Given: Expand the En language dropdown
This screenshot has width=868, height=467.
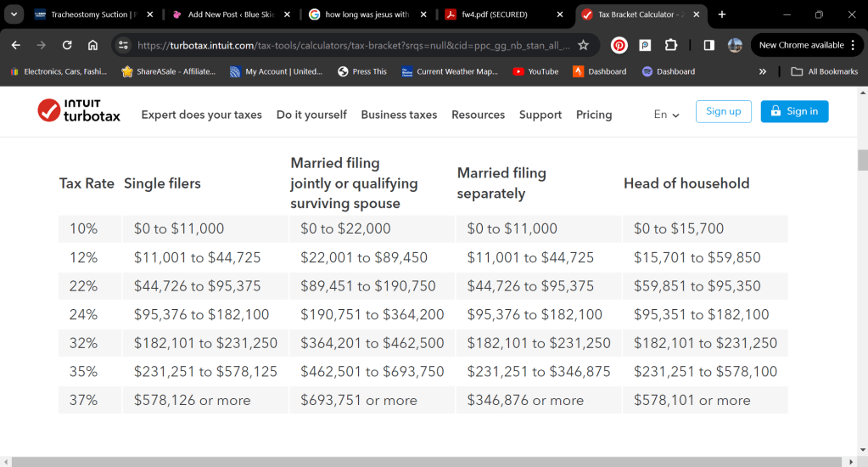Looking at the screenshot, I should tap(667, 115).
